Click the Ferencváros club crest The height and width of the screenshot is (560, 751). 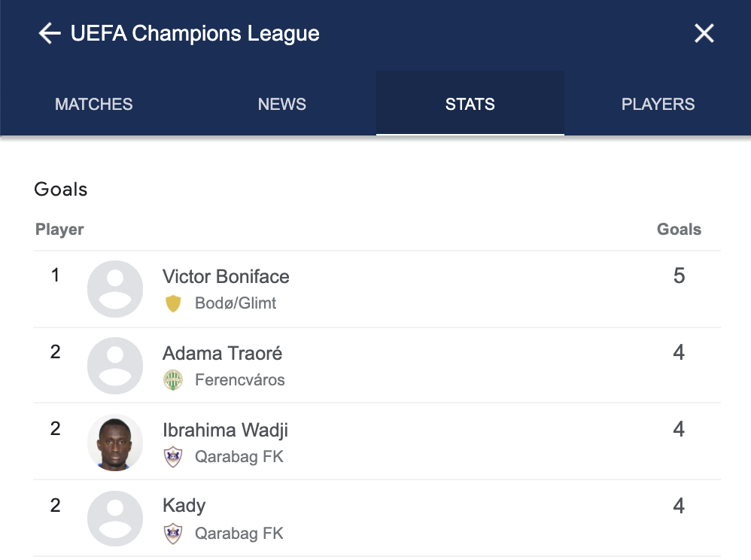(173, 380)
